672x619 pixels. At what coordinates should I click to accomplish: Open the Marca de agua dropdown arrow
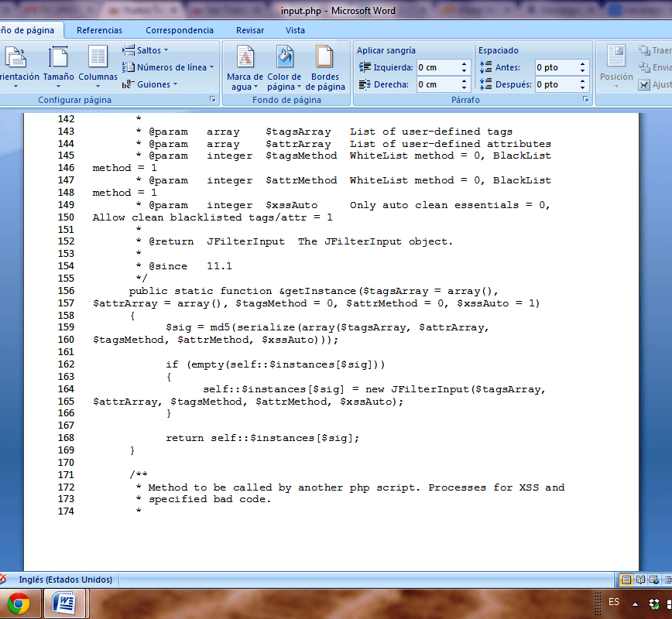[255, 87]
